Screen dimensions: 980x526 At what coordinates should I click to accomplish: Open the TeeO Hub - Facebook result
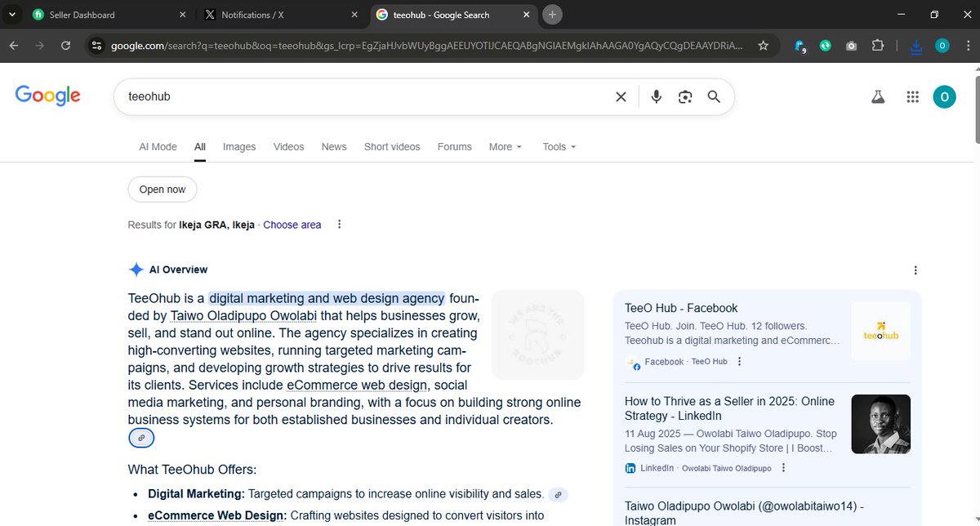click(x=681, y=308)
